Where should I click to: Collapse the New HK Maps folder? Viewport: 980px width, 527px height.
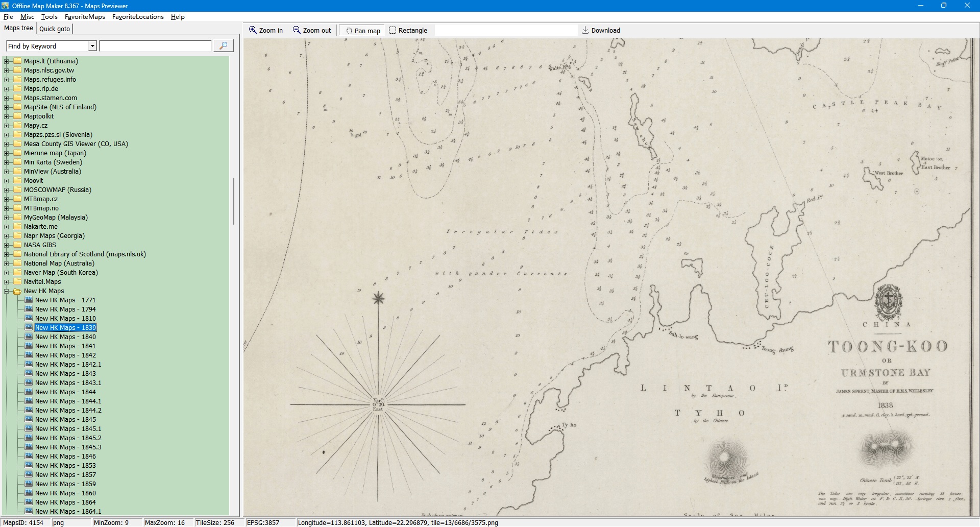tap(7, 291)
